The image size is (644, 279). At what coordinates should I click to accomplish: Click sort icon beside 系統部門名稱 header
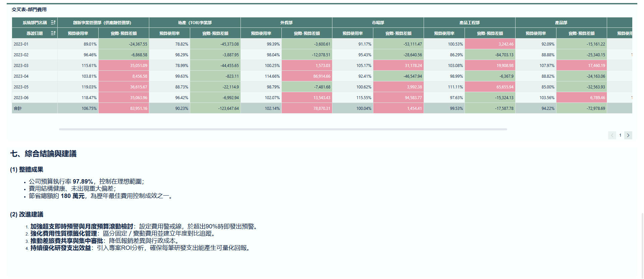tap(53, 22)
